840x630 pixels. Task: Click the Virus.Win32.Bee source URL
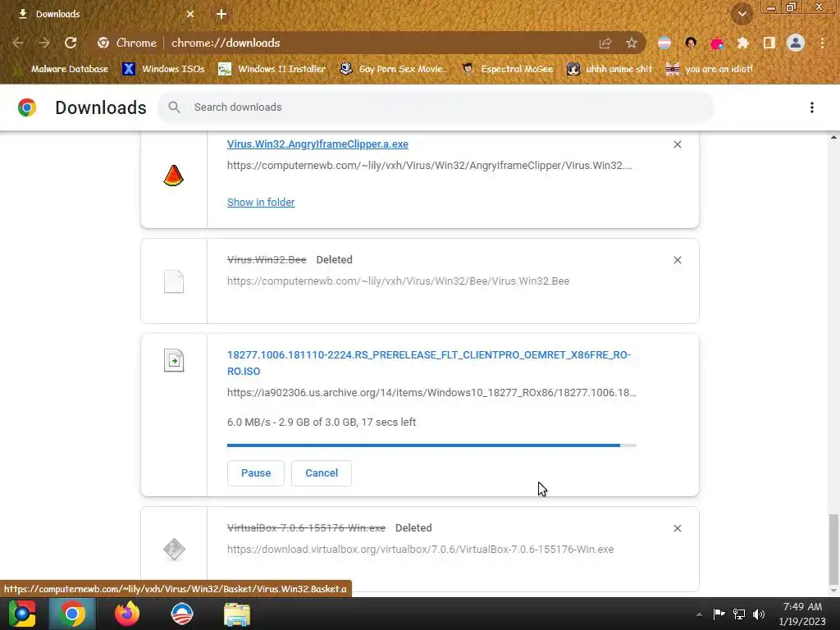coord(398,281)
